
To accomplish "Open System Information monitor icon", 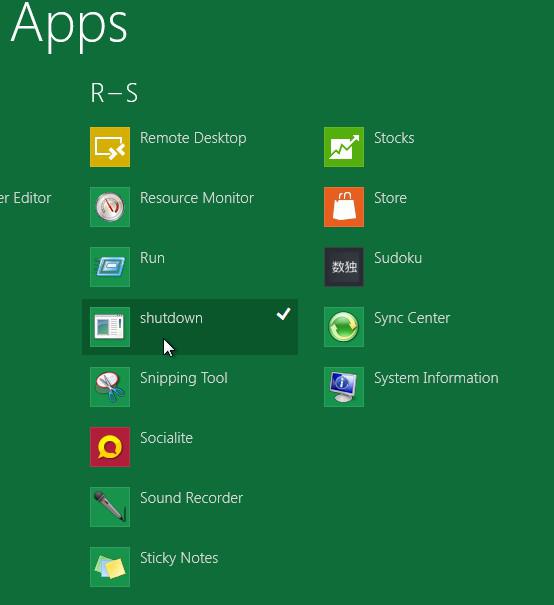I will pos(344,387).
